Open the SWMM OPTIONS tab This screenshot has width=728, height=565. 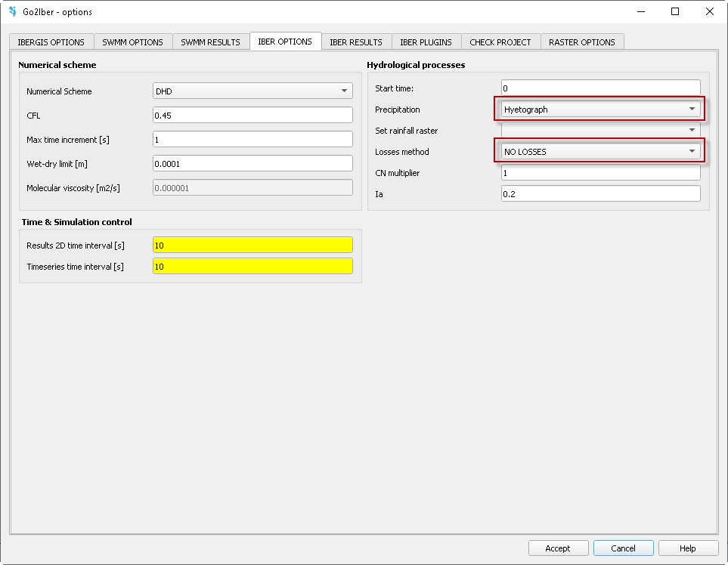pyautogui.click(x=132, y=42)
